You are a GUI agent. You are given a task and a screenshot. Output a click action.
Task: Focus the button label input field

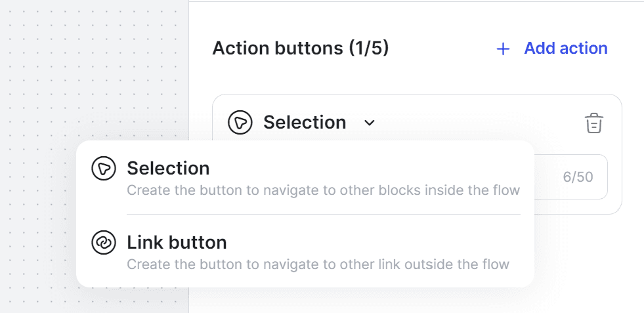[571, 177]
